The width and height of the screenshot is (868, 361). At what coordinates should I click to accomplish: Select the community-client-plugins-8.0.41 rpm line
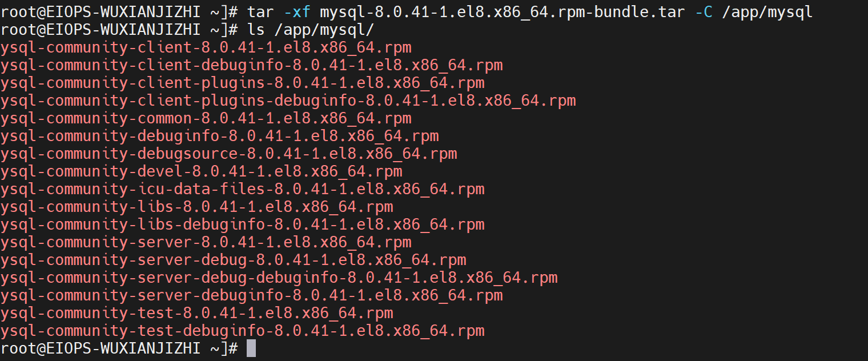pos(242,83)
